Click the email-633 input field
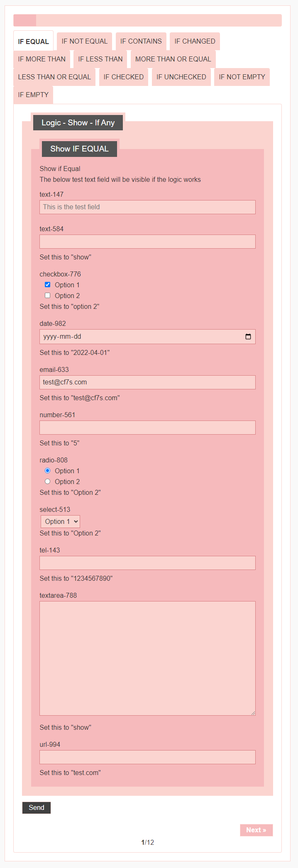This screenshot has height=868, width=298. (147, 382)
